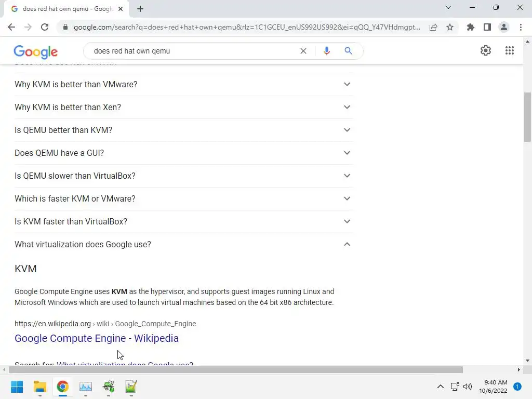Click the Chrome taskbar icon
This screenshot has height=399, width=532.
pyautogui.click(x=62, y=387)
